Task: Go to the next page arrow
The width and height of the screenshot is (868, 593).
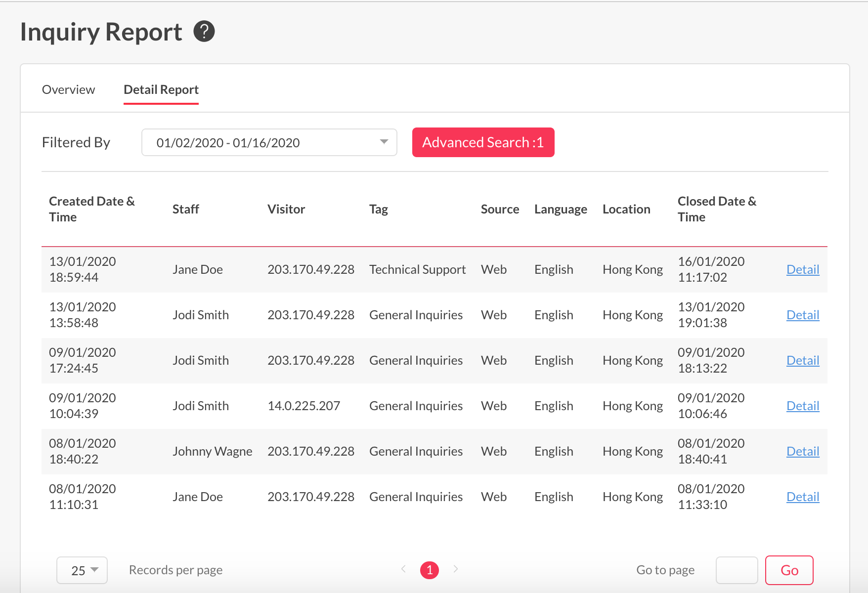Action: point(456,569)
